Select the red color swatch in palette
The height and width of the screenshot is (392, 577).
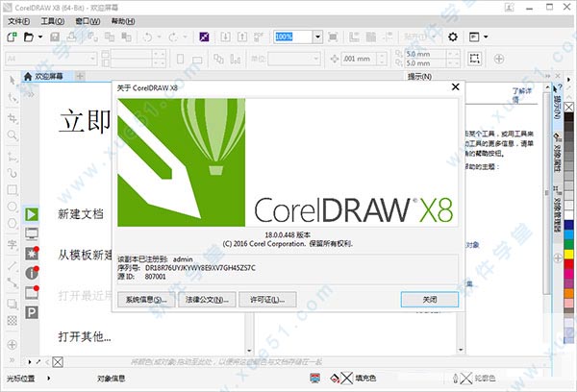[568, 263]
